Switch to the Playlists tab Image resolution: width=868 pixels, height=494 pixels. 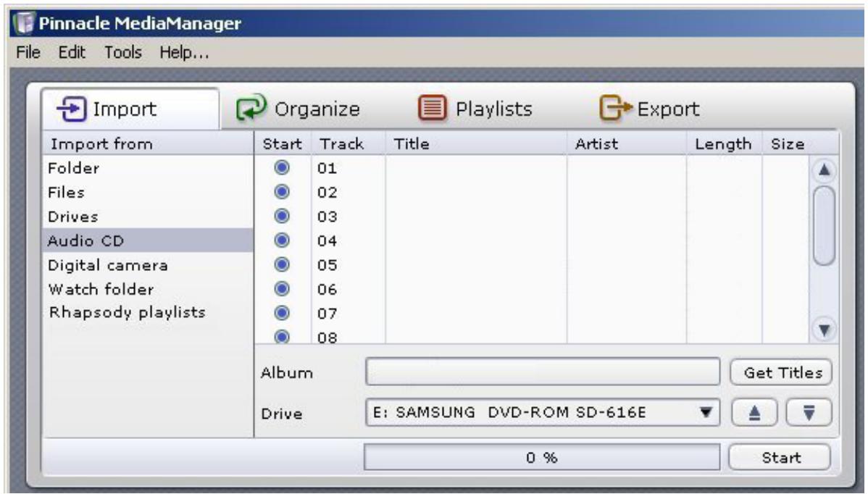[x=475, y=109]
